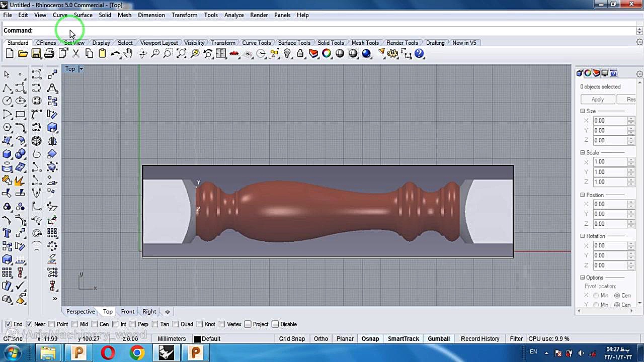Open the Surface menu

[x=83, y=15]
